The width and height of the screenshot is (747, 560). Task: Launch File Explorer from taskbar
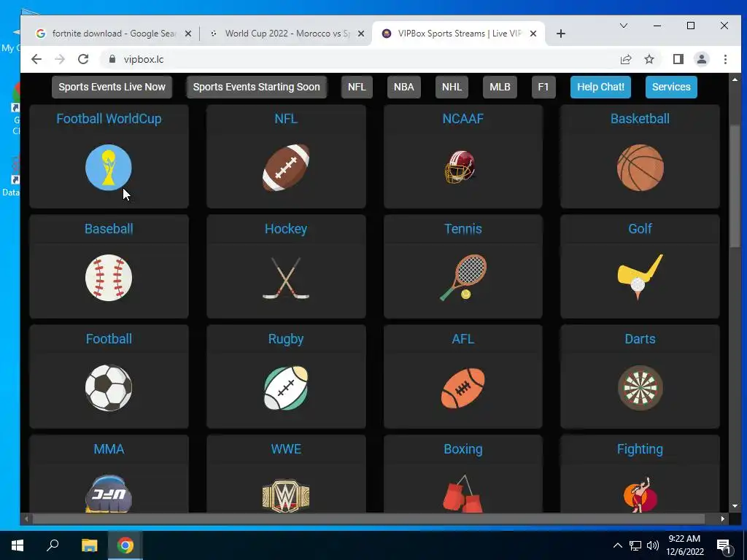(89, 545)
